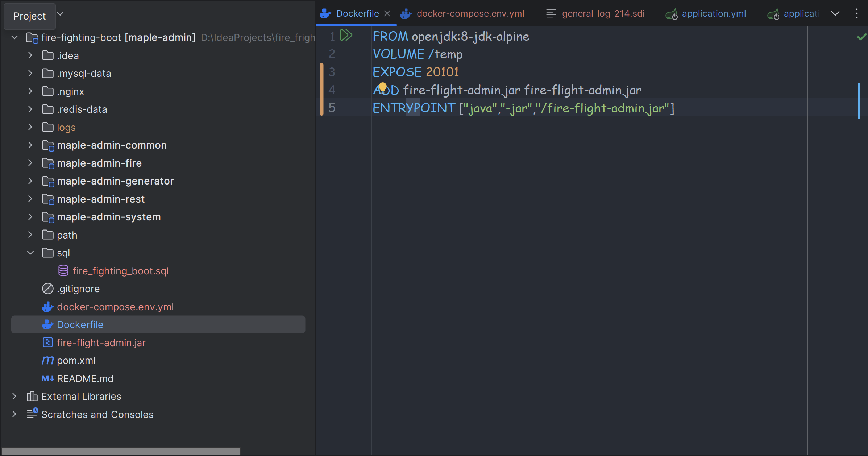This screenshot has width=868, height=456.
Task: Open .gitignore file in project tree
Action: tap(78, 289)
